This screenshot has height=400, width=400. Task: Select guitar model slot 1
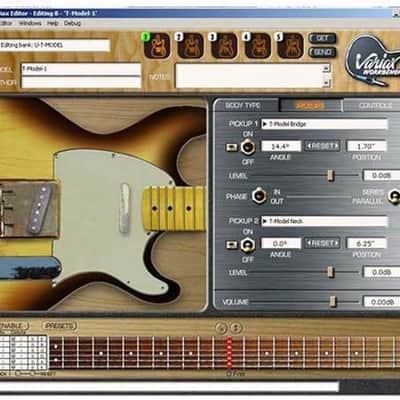point(157,46)
